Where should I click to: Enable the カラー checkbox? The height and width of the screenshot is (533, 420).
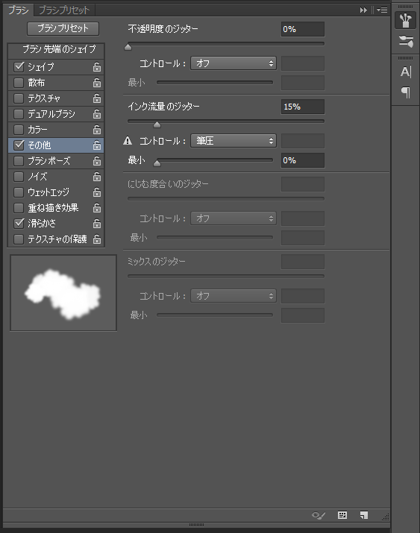coord(18,129)
